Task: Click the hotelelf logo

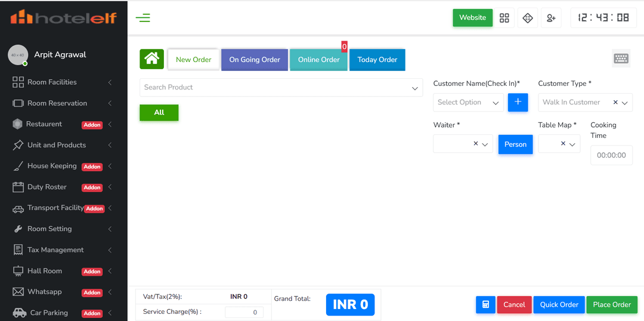Action: coord(64,17)
